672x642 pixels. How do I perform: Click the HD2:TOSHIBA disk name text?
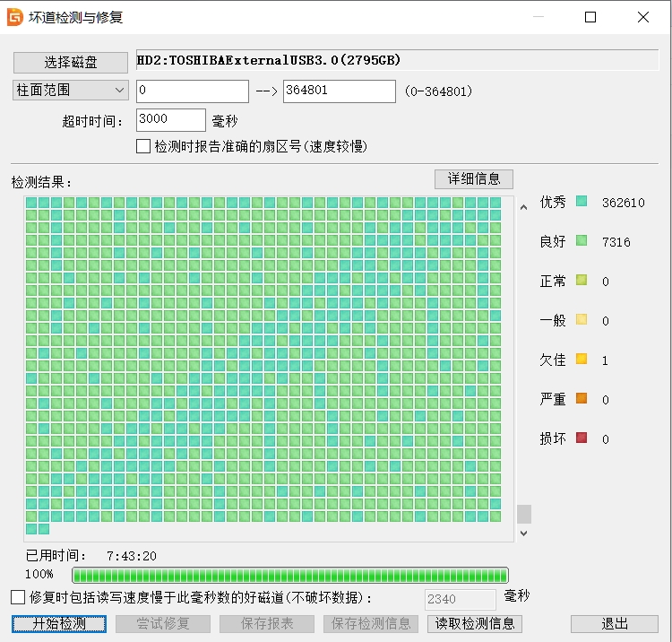(x=268, y=60)
